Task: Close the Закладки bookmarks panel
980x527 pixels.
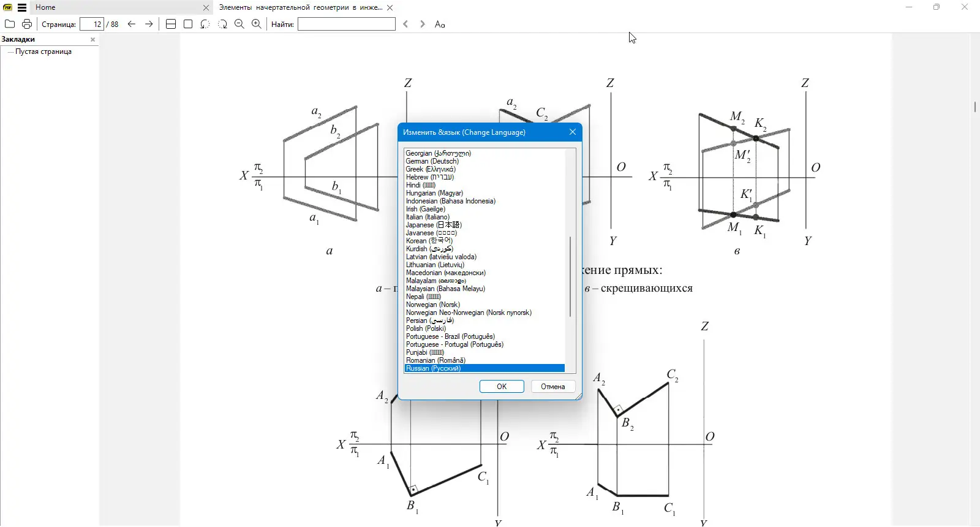Action: tap(93, 39)
